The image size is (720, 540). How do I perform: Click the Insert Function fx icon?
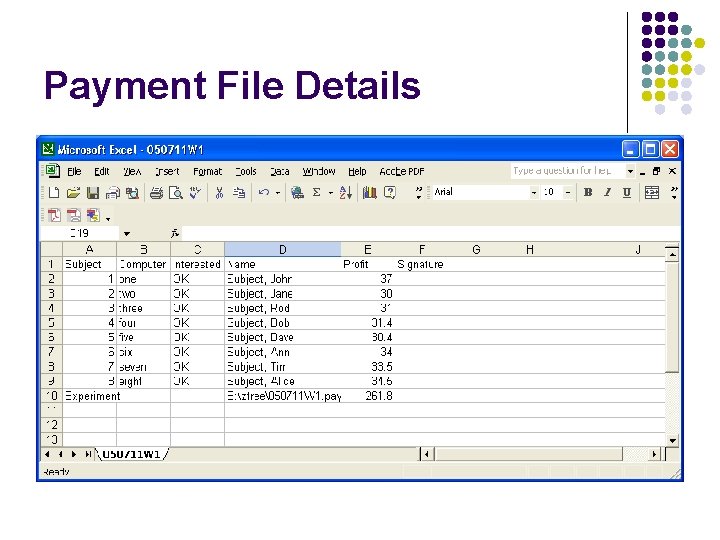(x=174, y=234)
